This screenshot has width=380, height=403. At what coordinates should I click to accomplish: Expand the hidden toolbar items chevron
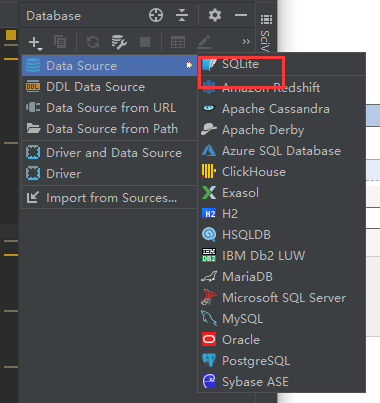point(246,42)
